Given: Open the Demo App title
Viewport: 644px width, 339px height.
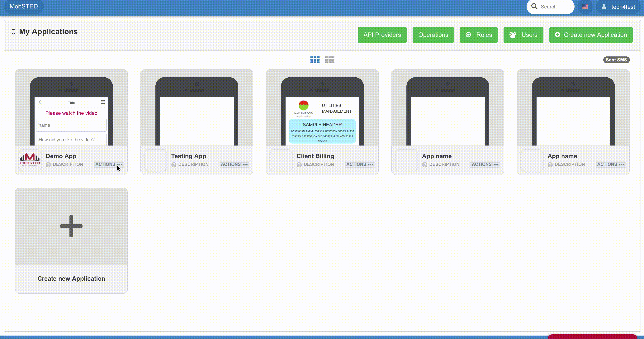Looking at the screenshot, I should click(61, 156).
